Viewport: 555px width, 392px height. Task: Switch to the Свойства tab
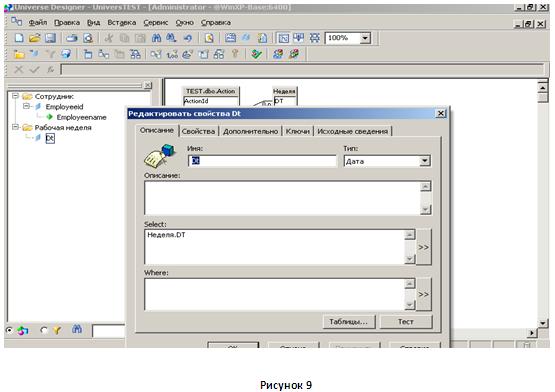coord(198,131)
